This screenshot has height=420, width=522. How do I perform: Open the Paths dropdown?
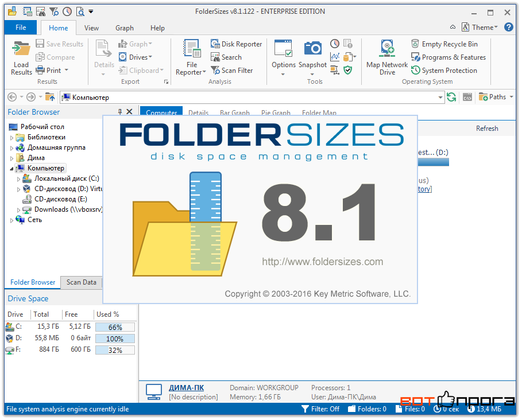click(x=496, y=97)
